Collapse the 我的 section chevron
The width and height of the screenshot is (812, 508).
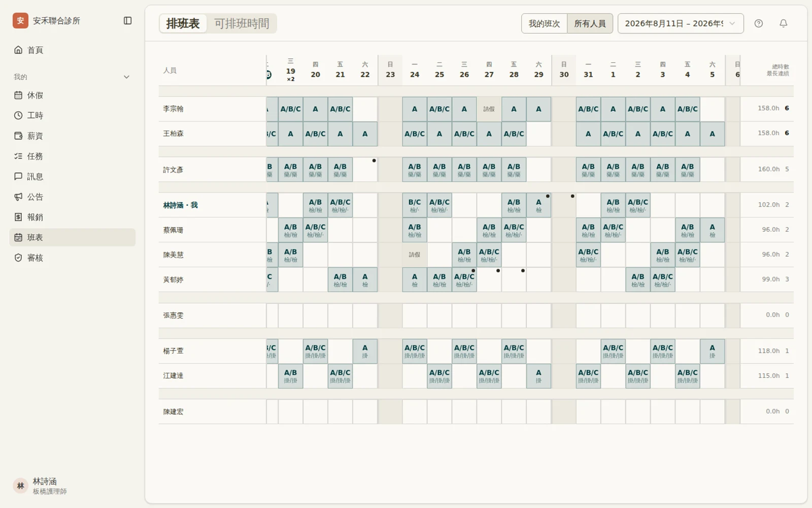127,77
